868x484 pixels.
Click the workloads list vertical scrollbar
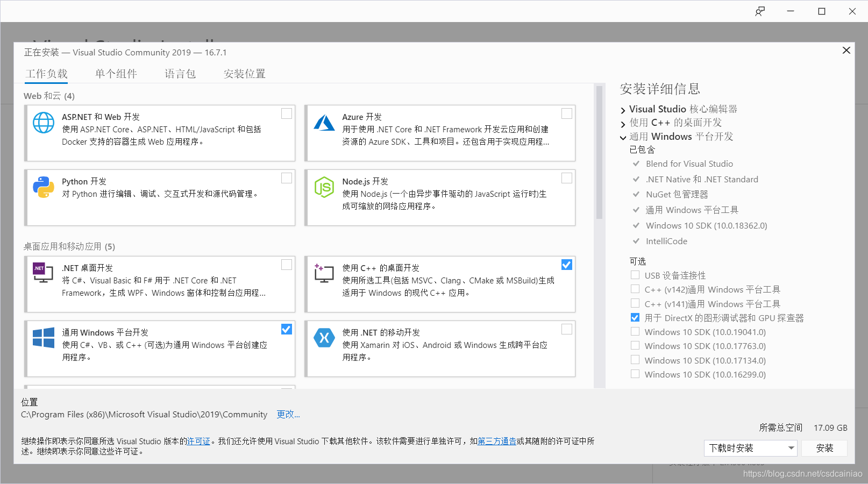tap(600, 152)
